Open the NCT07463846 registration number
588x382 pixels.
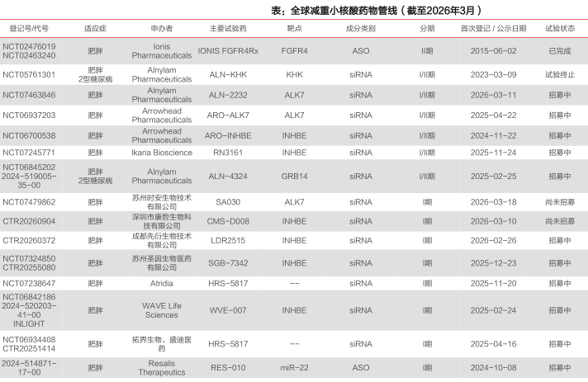[29, 94]
